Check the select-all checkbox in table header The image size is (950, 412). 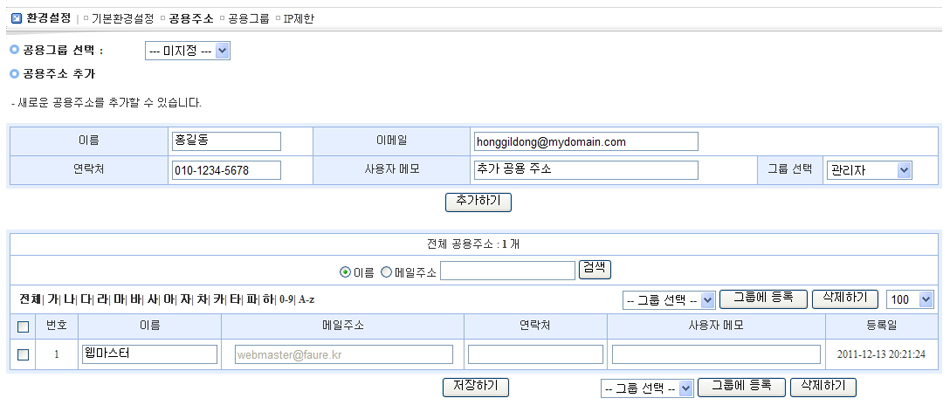tap(23, 326)
